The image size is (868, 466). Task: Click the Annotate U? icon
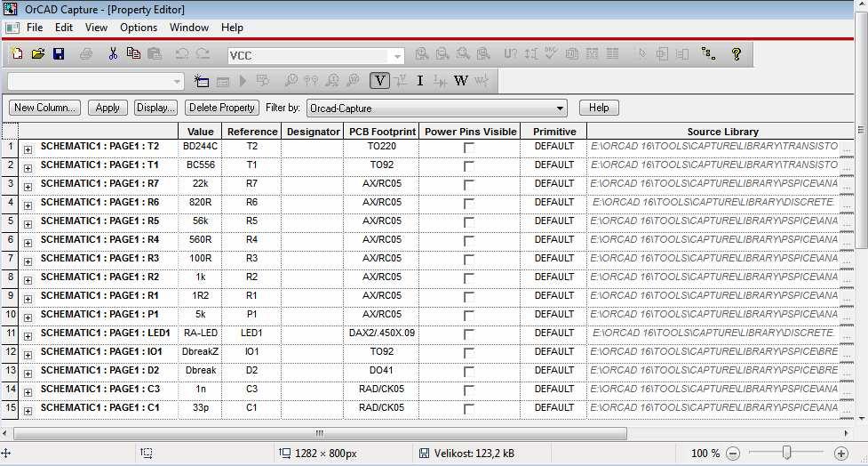coord(510,53)
